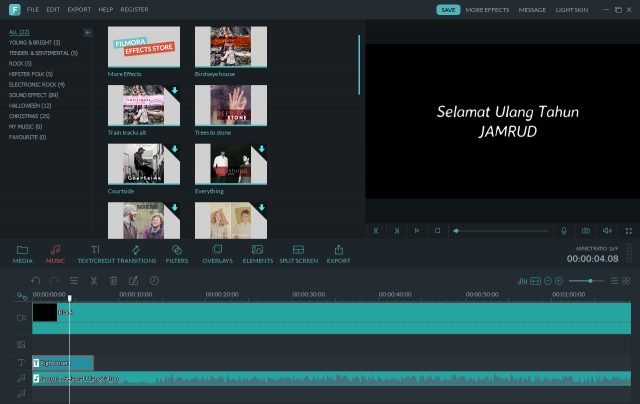Collapse the music category list arrow

(87, 33)
